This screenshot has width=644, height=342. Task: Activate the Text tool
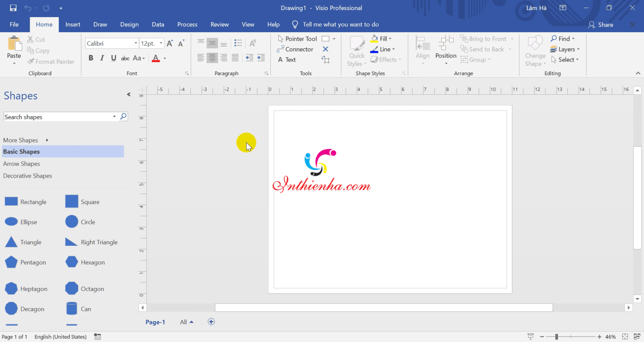point(287,60)
